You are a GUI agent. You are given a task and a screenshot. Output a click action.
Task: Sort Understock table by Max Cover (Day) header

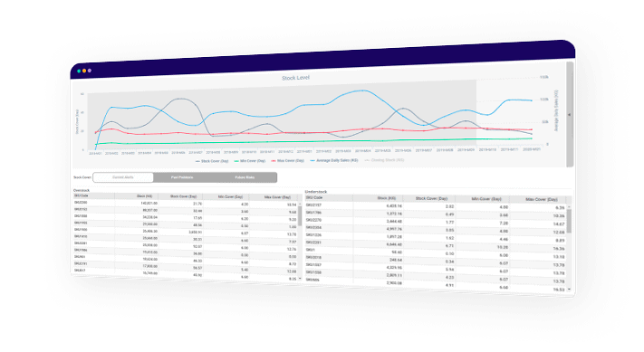pyautogui.click(x=538, y=200)
